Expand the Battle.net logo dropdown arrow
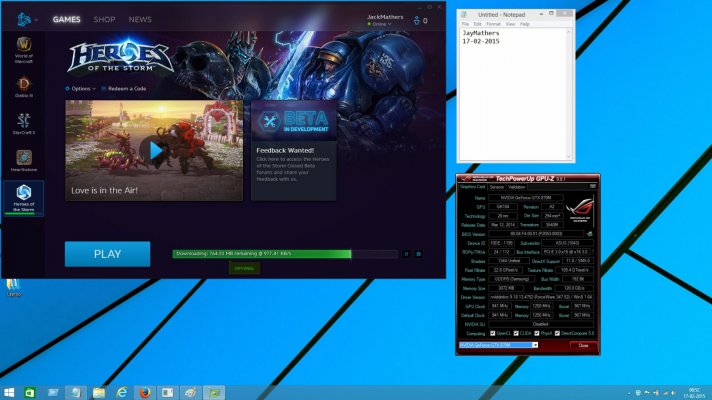Screen dimensions: 712x400 tap(36, 20)
